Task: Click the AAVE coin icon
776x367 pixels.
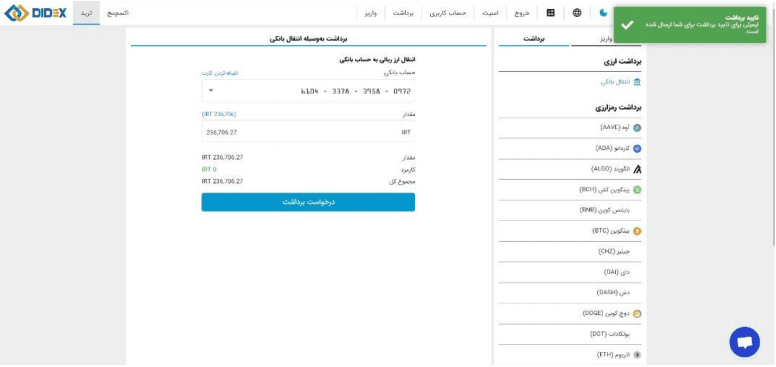Action: tap(637, 128)
